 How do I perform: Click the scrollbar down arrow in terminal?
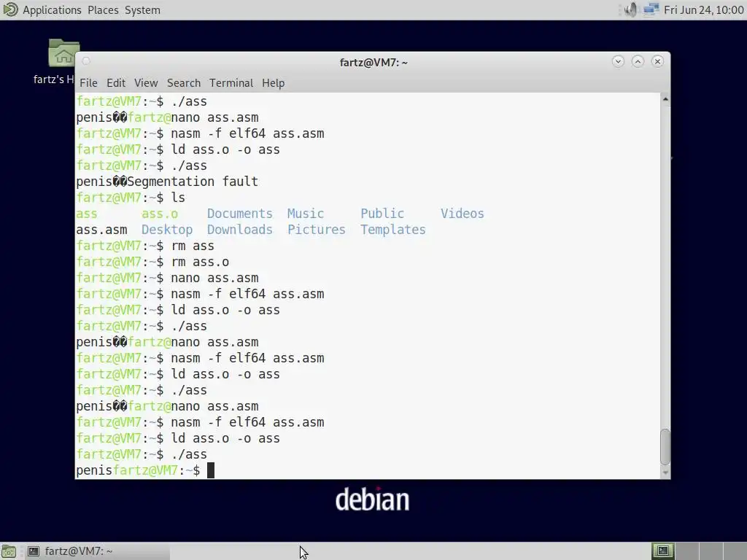click(x=665, y=472)
